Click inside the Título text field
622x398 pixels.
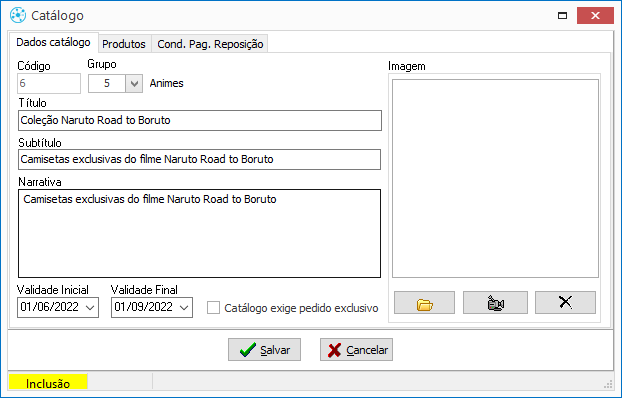click(x=200, y=121)
